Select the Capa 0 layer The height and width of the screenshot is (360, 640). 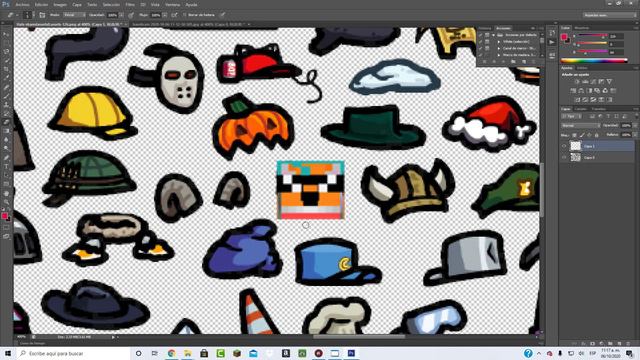pyautogui.click(x=598, y=157)
